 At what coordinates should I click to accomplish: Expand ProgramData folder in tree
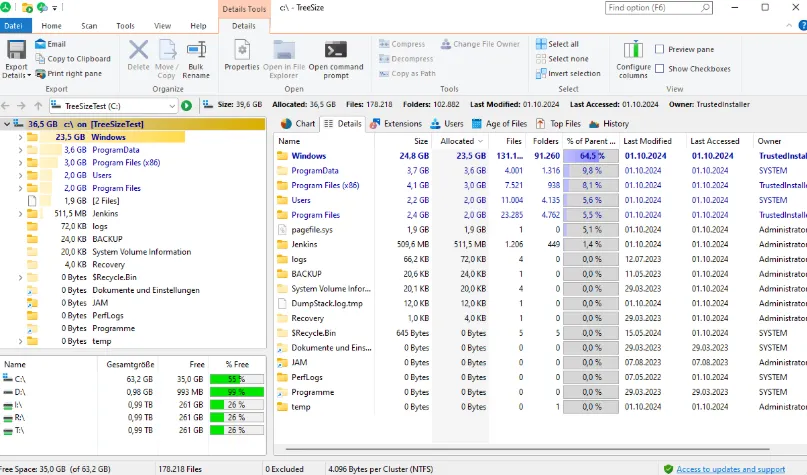(20, 150)
